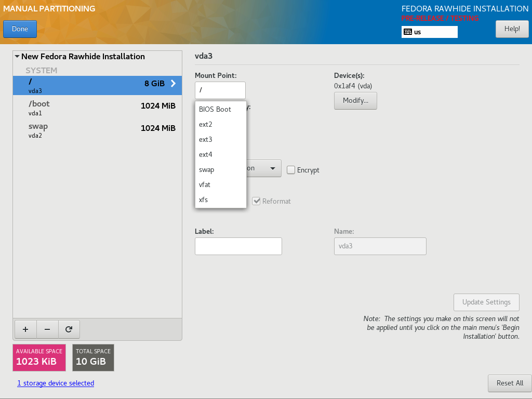Open the 1 storage device selected link
The width and height of the screenshot is (532, 399).
pyautogui.click(x=56, y=383)
